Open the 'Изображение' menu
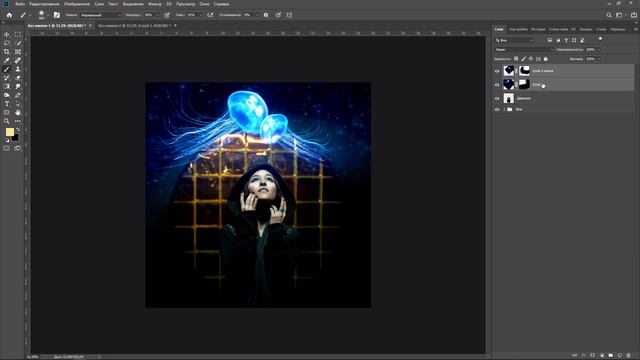The image size is (640, 360). point(77,4)
